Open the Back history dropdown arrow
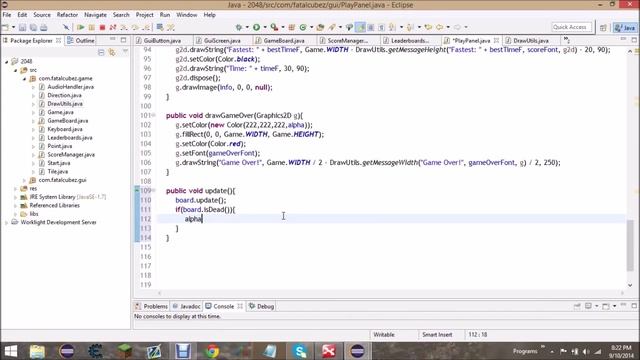This screenshot has width=640, height=360. coord(448,27)
